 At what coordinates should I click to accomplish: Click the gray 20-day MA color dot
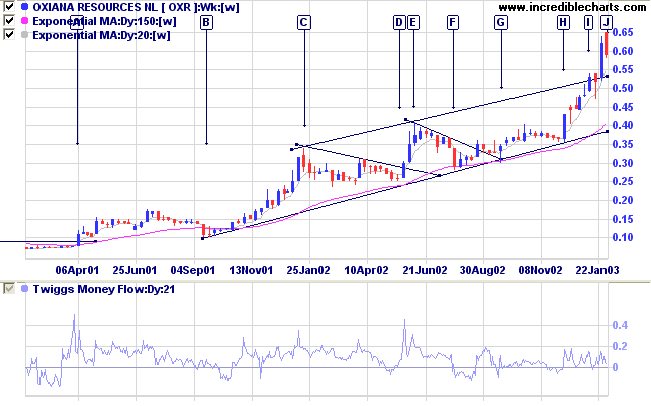pyautogui.click(x=24, y=35)
